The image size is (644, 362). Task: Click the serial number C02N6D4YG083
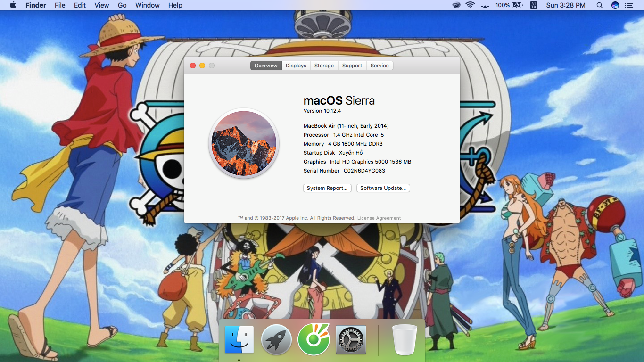click(x=364, y=171)
